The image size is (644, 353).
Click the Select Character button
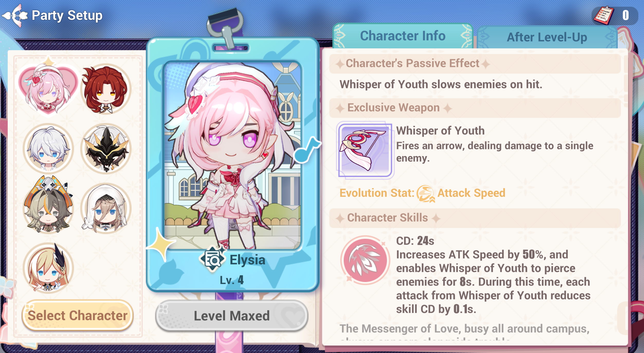(x=77, y=315)
